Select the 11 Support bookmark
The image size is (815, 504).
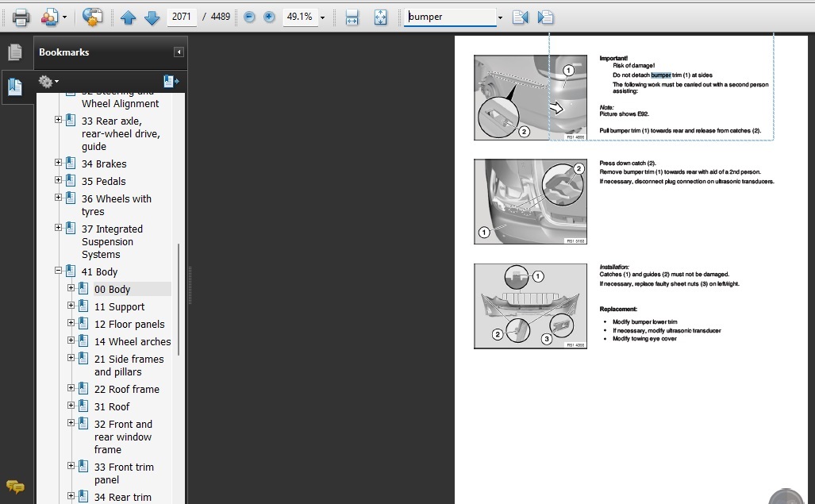pyautogui.click(x=120, y=307)
